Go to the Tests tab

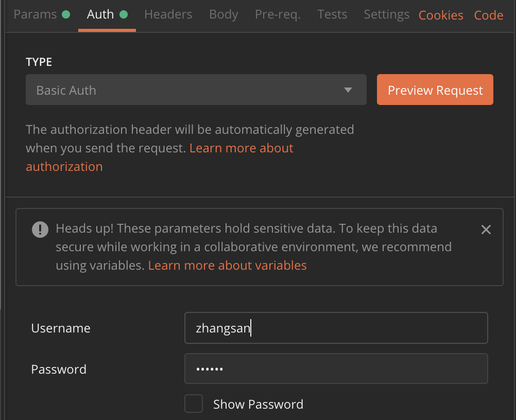click(332, 14)
